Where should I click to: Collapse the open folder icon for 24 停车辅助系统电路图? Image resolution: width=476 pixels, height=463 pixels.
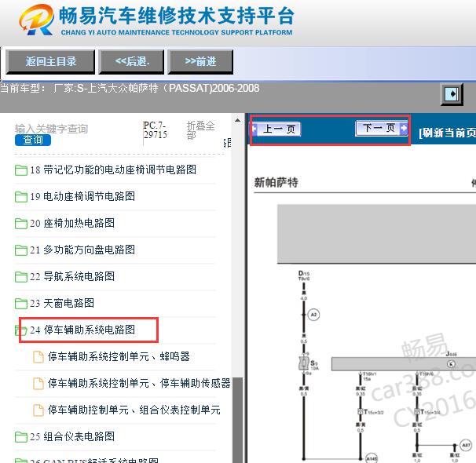(x=21, y=330)
